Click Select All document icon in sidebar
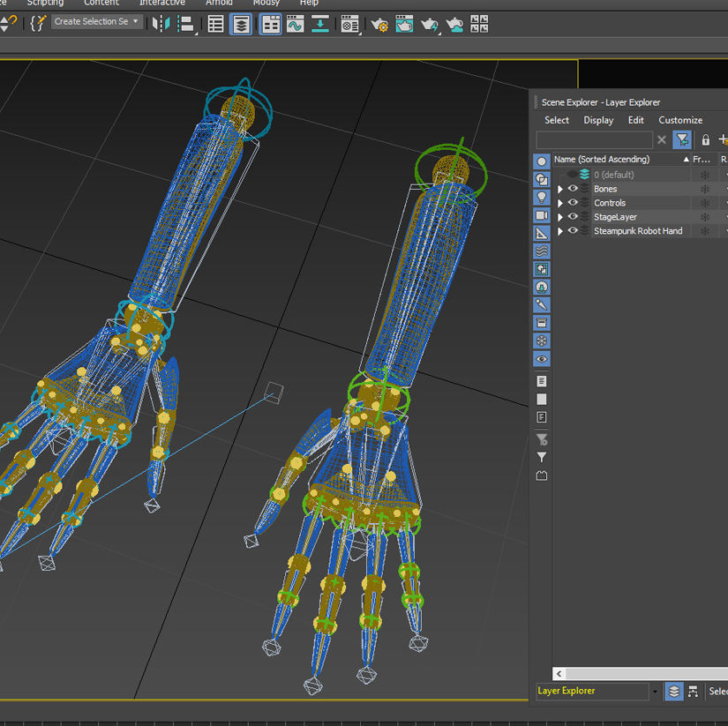The height and width of the screenshot is (726, 728). [x=541, y=381]
